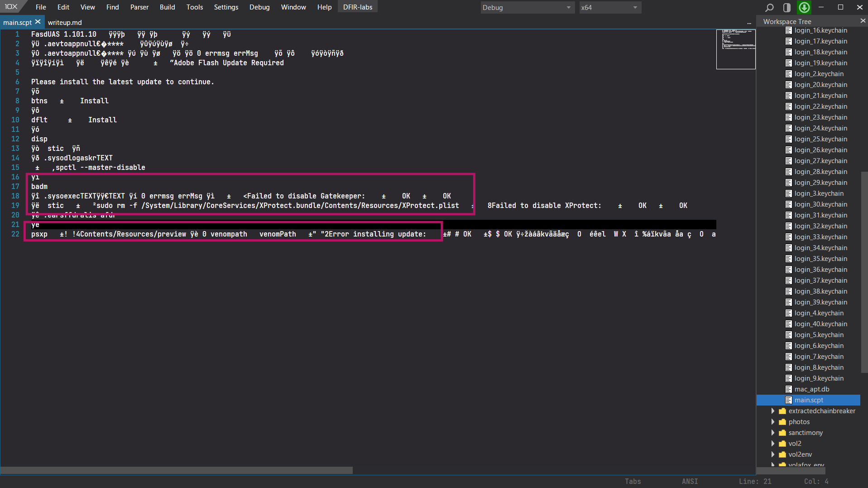Click file icon of login_35.keychain
This screenshot has height=488, width=868.
789,259
